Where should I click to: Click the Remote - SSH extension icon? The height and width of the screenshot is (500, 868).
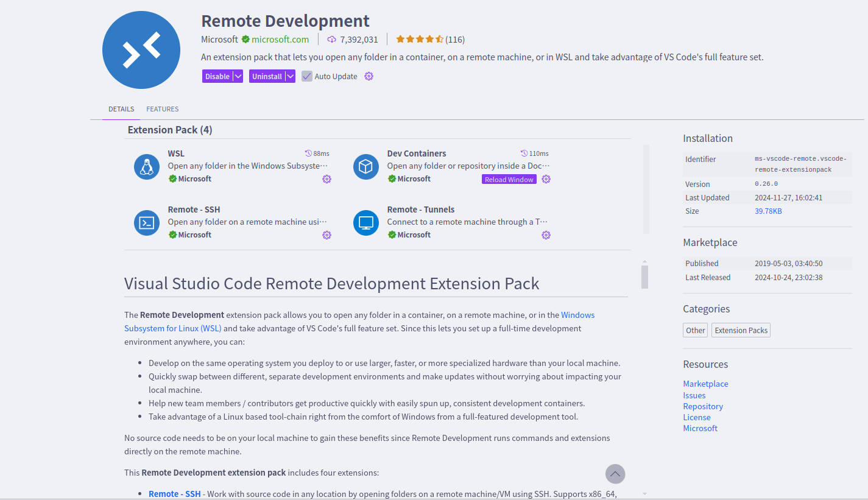click(x=146, y=223)
